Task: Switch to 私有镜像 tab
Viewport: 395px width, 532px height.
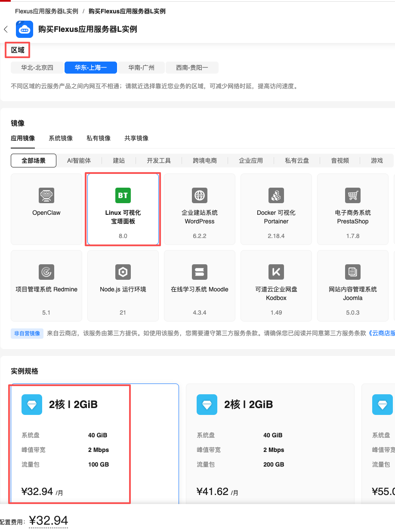Action: pos(99,138)
